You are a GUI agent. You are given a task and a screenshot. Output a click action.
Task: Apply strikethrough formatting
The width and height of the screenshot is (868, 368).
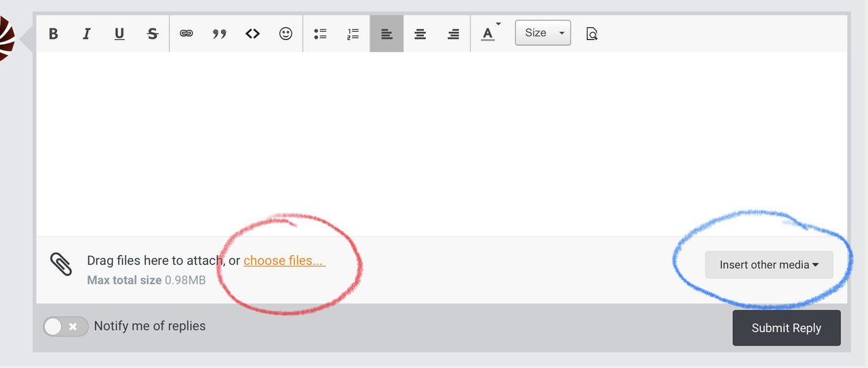pyautogui.click(x=153, y=34)
